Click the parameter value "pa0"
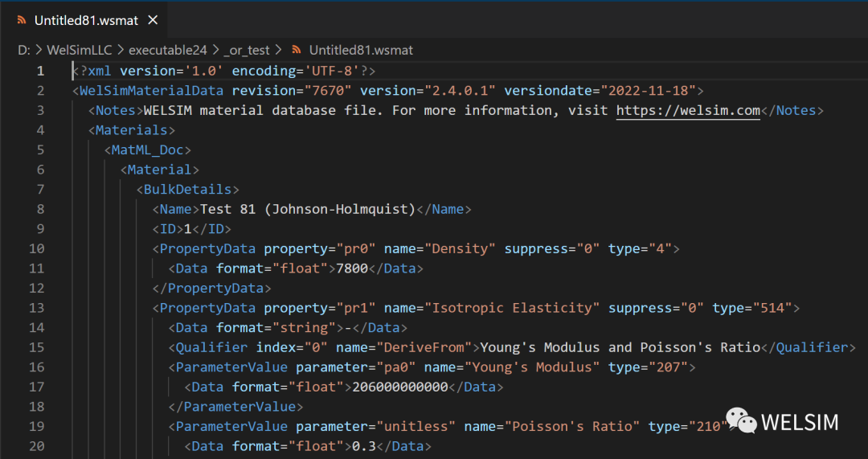The width and height of the screenshot is (868, 459). 395,367
